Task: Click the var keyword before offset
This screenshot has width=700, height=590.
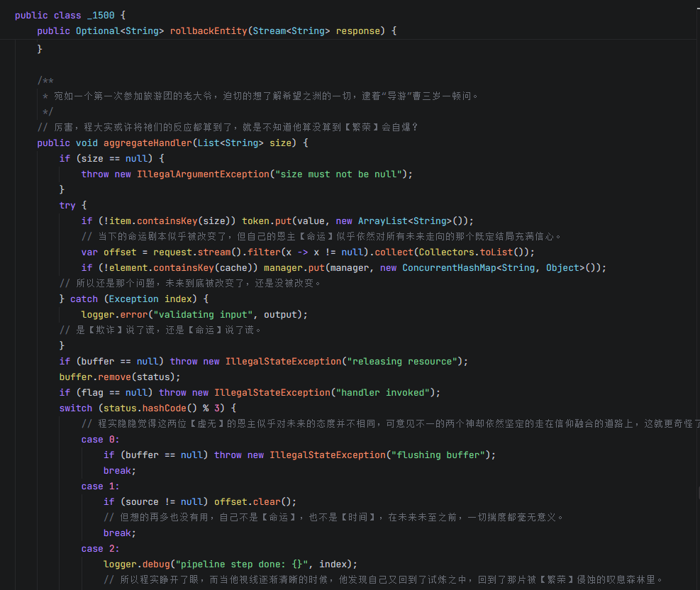Action: coord(89,252)
